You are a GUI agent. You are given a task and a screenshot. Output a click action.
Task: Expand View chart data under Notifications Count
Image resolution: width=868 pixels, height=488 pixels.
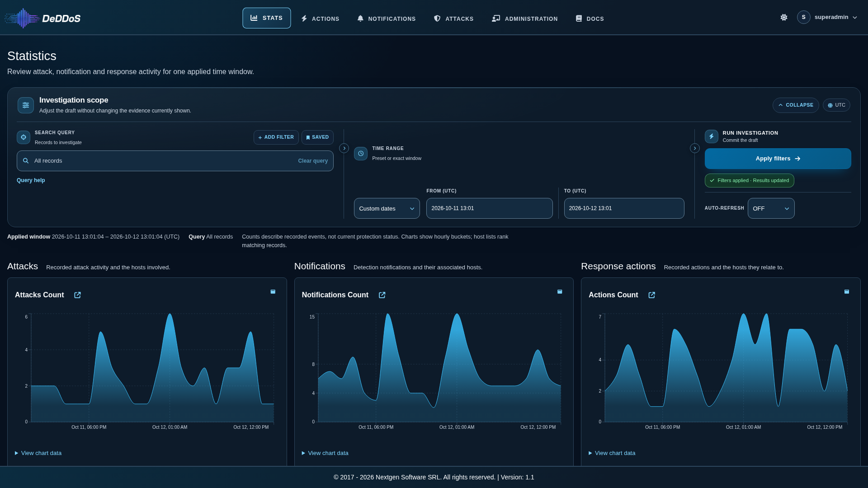[x=325, y=453]
